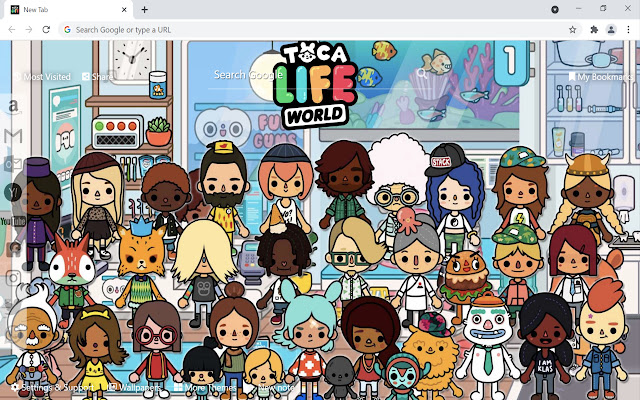Open the YouTube shortcut icon

tap(13, 221)
